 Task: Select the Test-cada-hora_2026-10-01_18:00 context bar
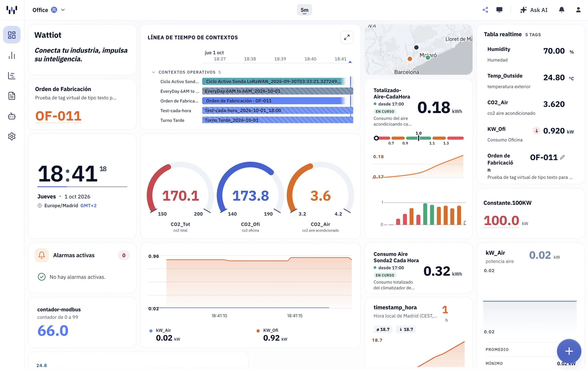point(278,110)
